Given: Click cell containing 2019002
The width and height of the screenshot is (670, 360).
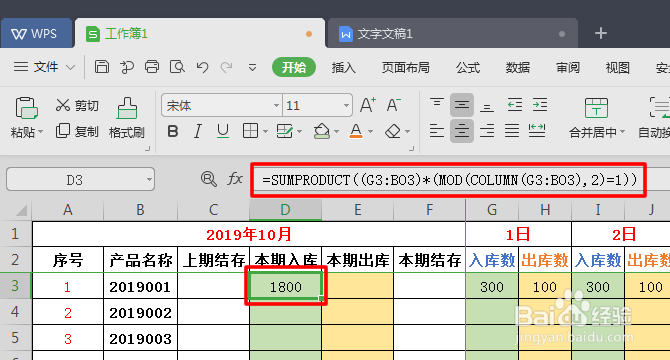Looking at the screenshot, I should point(140,312).
